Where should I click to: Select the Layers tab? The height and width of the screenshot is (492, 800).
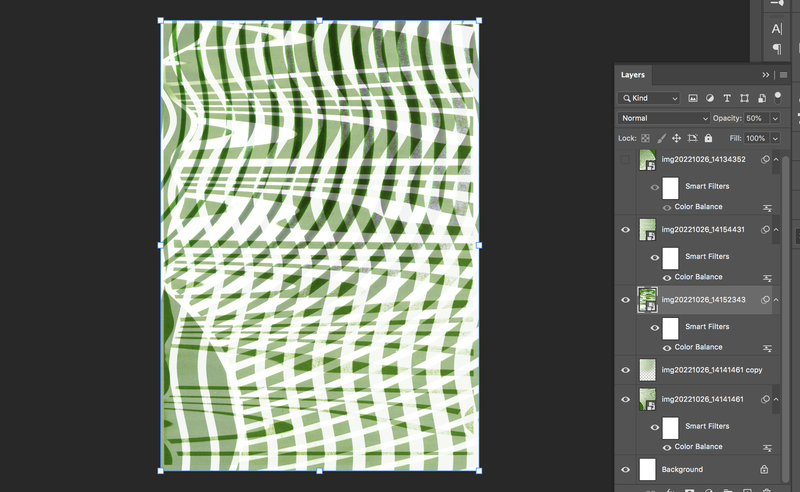pos(633,75)
